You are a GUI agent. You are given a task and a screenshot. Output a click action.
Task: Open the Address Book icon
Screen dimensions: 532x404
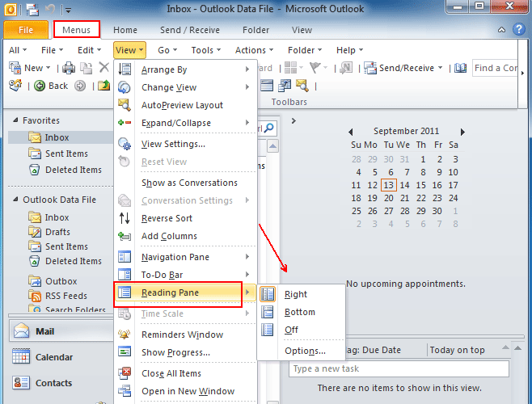pyautogui.click(x=460, y=68)
